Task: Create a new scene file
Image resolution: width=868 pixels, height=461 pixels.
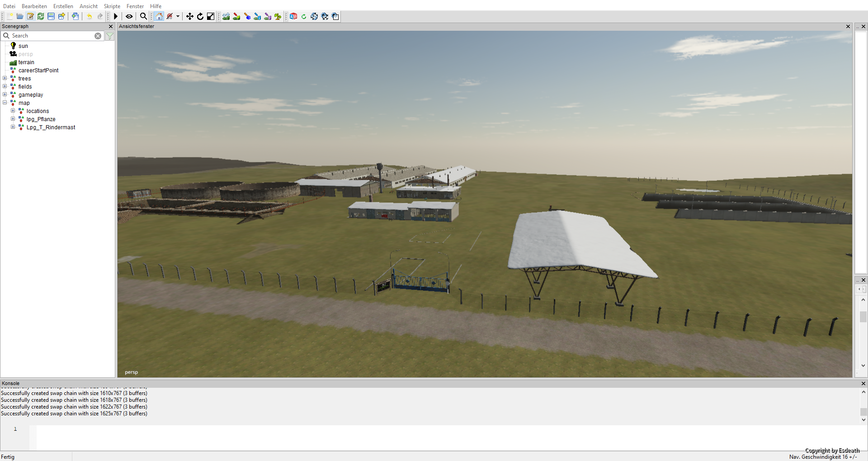Action: [9, 16]
